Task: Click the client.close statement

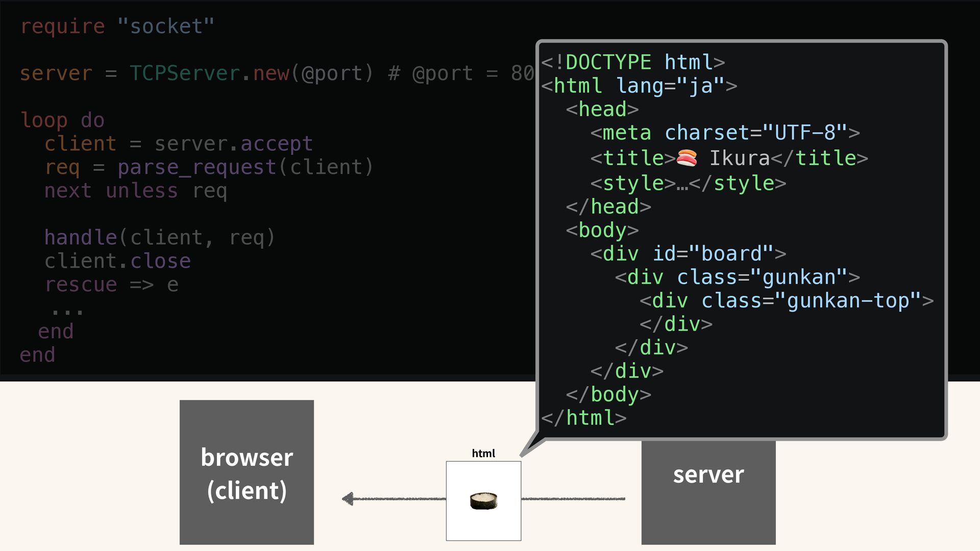Action: (x=117, y=261)
